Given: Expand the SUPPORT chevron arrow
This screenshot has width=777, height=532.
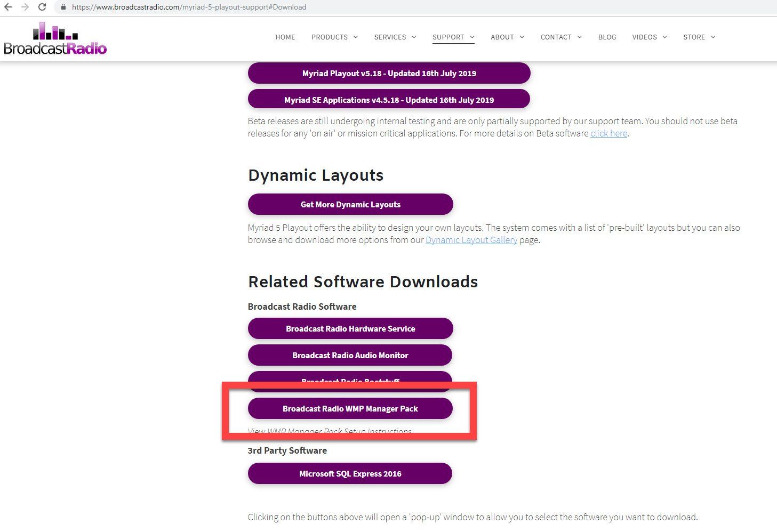Looking at the screenshot, I should click(x=472, y=37).
